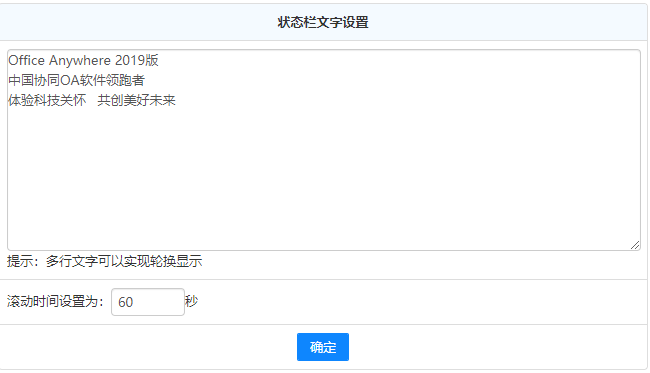Click the '滚动时间设置为:' label
Image resolution: width=650 pixels, height=373 pixels.
coord(55,301)
